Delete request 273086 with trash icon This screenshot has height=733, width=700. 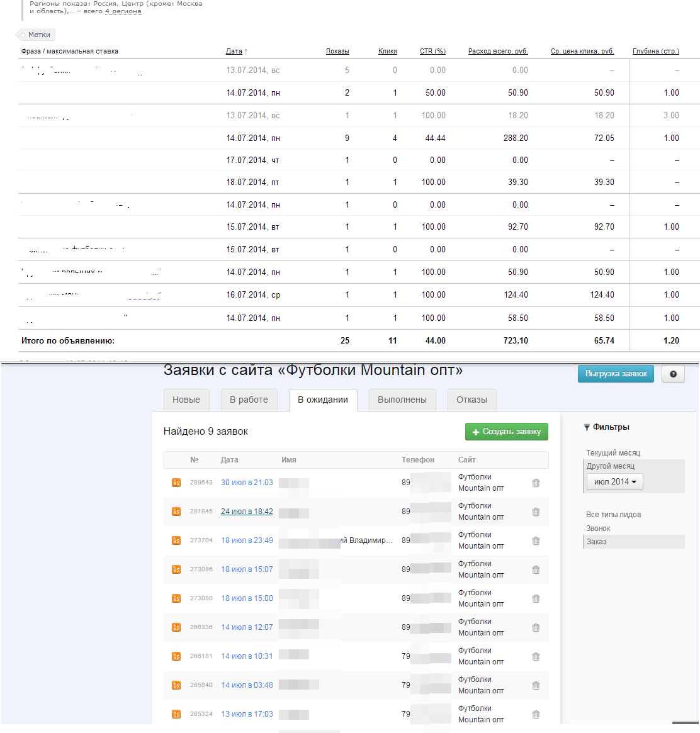[x=536, y=570]
